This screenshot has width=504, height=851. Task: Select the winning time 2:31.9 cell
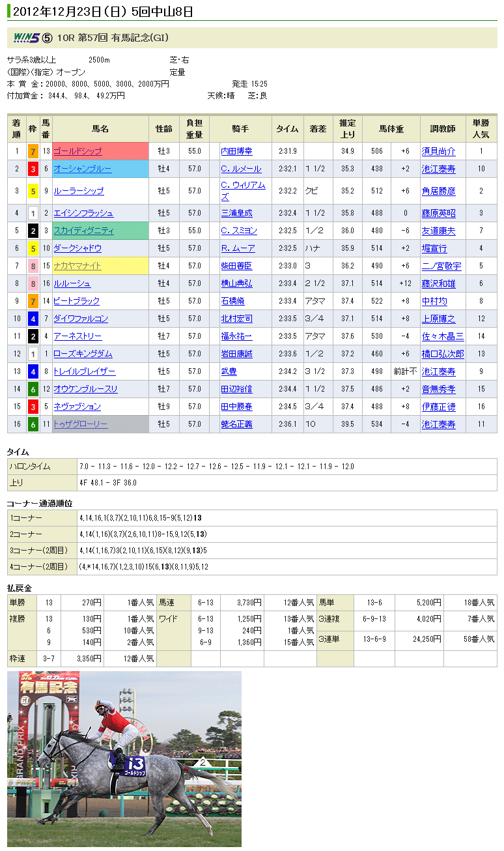(x=287, y=151)
